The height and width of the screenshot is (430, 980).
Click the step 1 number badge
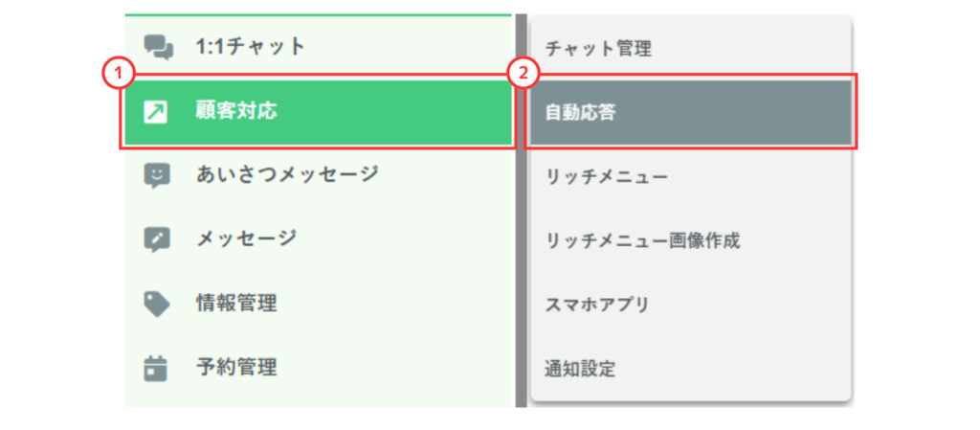click(117, 73)
